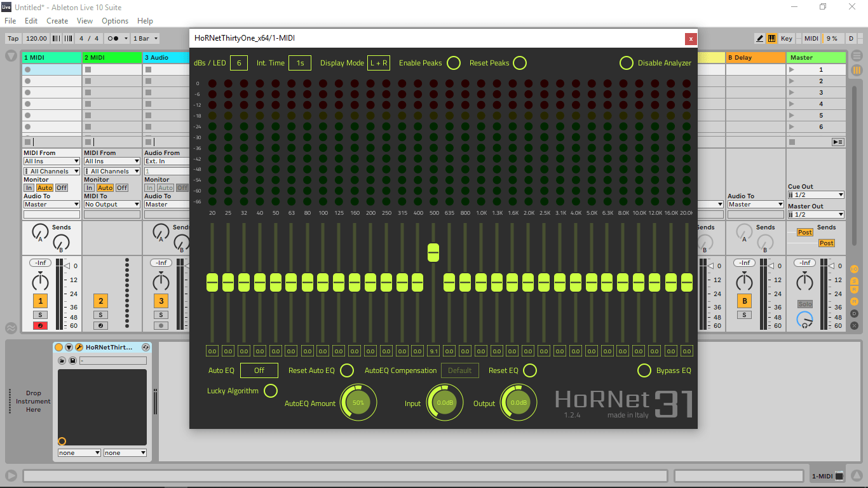
Task: Click Reset Peaks circle button
Action: click(520, 63)
